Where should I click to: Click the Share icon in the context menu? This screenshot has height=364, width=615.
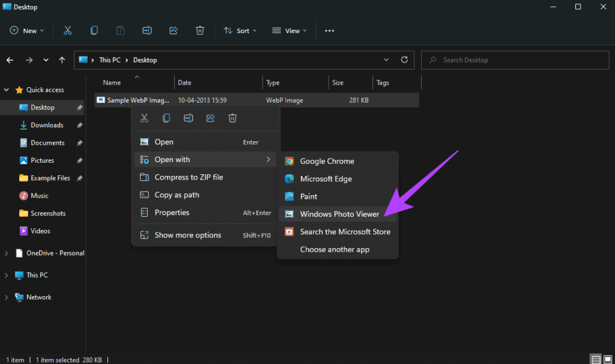click(211, 118)
